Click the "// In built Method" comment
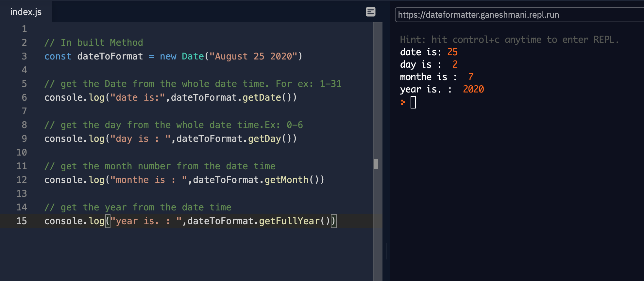This screenshot has height=281, width=644. click(94, 42)
